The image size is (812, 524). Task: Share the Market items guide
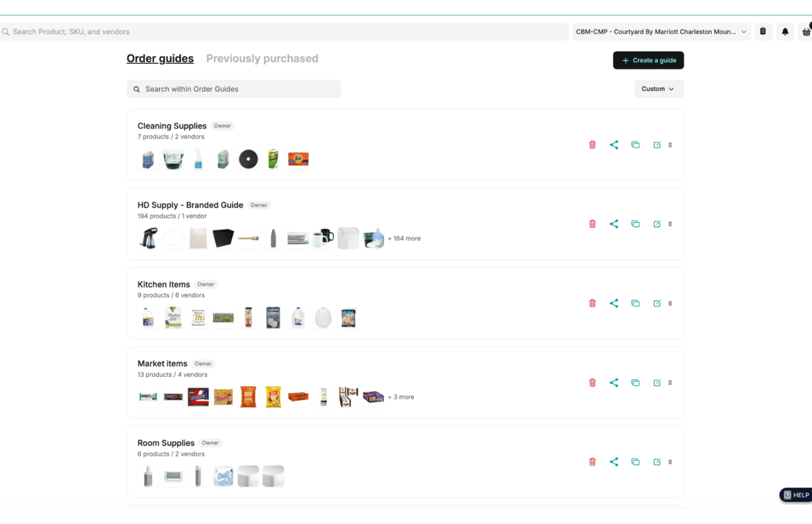point(614,382)
